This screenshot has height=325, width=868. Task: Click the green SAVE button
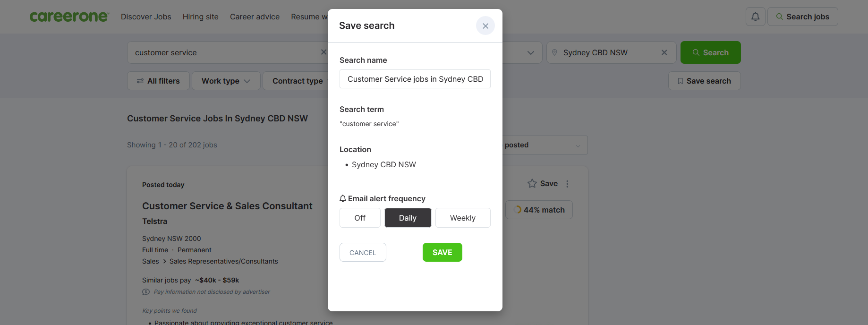click(442, 252)
